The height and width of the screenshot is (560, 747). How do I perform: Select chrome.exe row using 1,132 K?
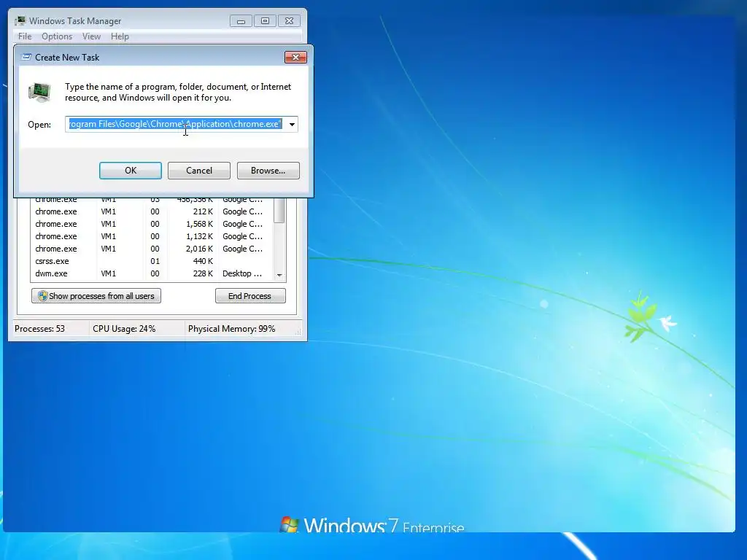coord(152,236)
